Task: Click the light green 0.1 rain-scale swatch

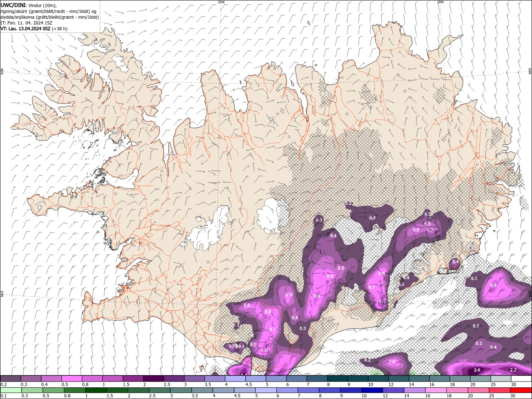Action: tap(11, 390)
